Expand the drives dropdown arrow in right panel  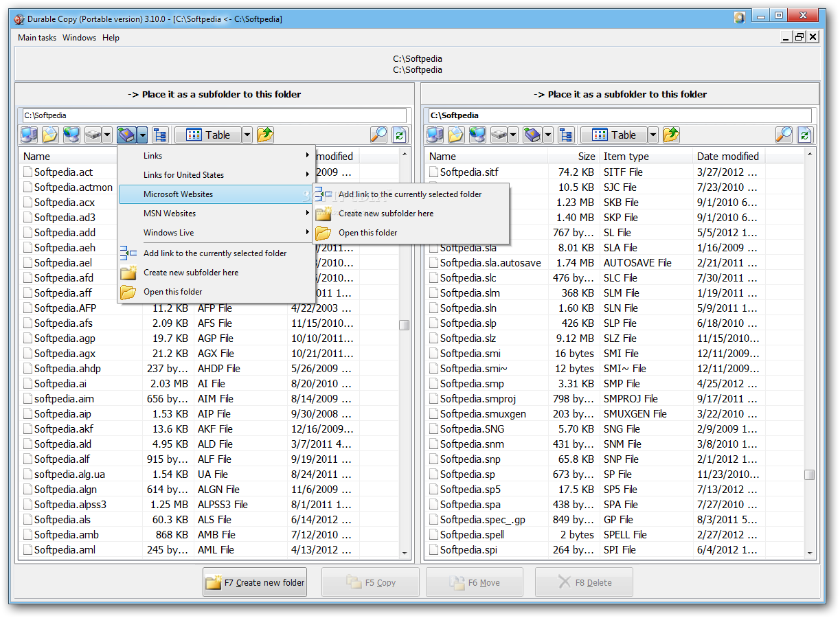[514, 135]
